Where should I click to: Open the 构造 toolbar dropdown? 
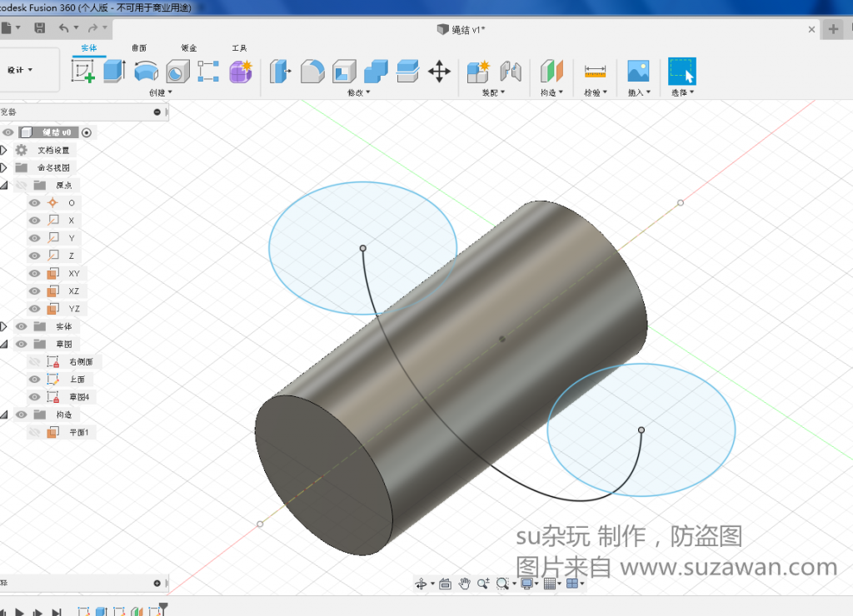click(x=551, y=92)
